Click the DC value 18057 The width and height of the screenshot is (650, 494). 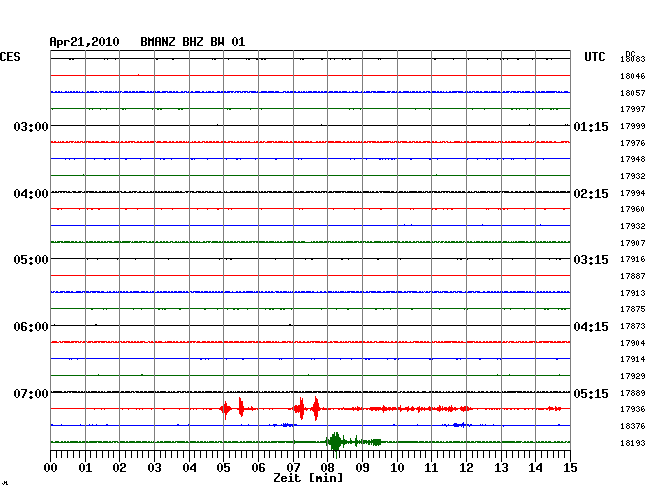[633, 93]
